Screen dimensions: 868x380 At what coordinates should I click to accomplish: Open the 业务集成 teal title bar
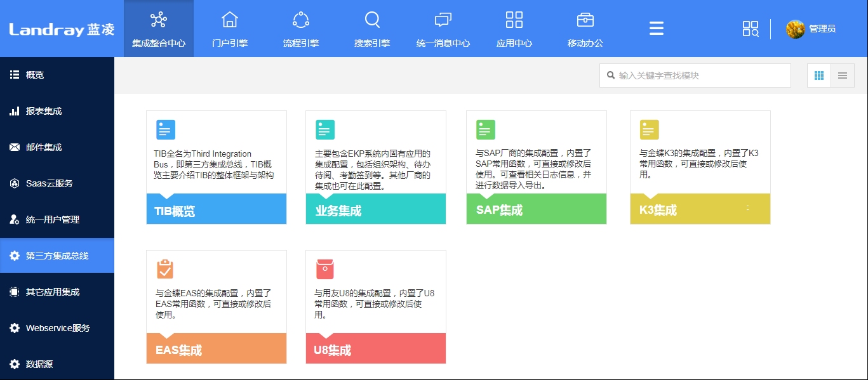(x=376, y=209)
